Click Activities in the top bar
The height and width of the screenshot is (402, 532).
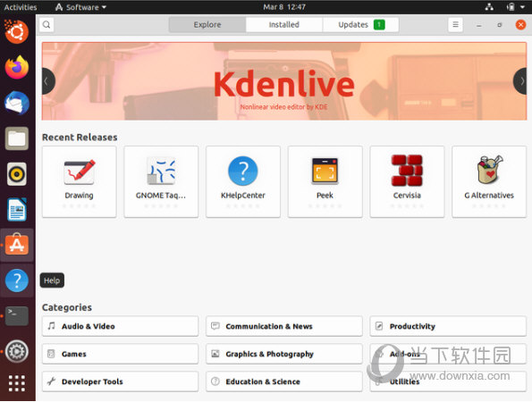[20, 7]
